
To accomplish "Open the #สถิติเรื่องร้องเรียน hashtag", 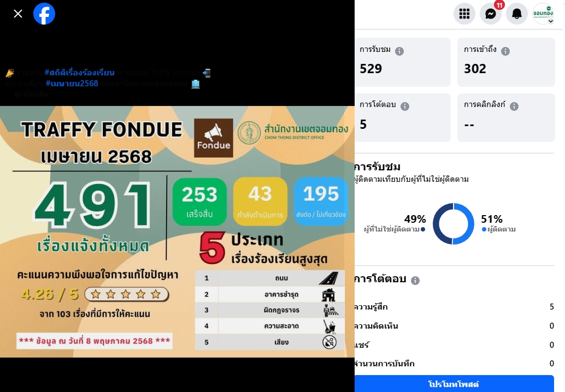I will point(79,73).
